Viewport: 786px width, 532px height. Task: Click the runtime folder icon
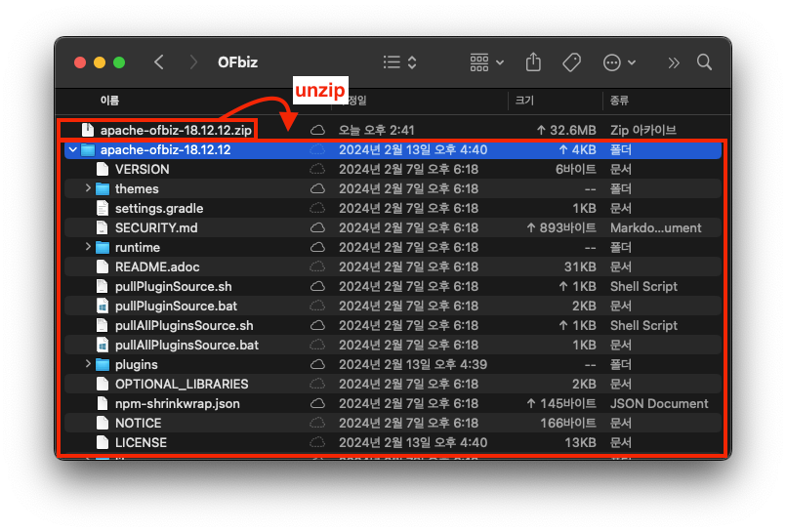(103, 248)
